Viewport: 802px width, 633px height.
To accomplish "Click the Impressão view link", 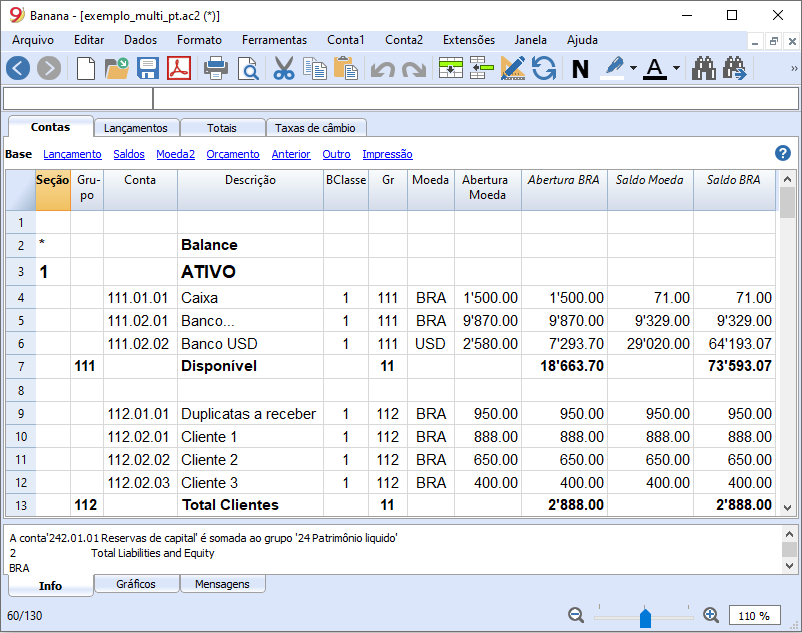I will 387,154.
